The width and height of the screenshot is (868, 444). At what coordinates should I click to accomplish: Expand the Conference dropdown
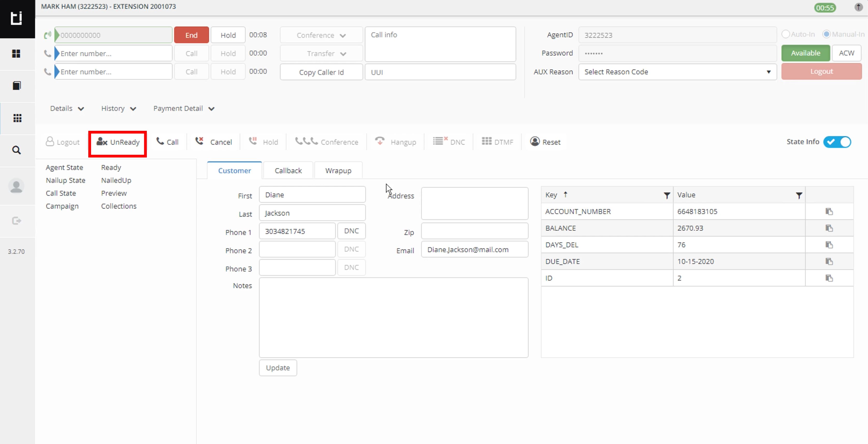321,35
